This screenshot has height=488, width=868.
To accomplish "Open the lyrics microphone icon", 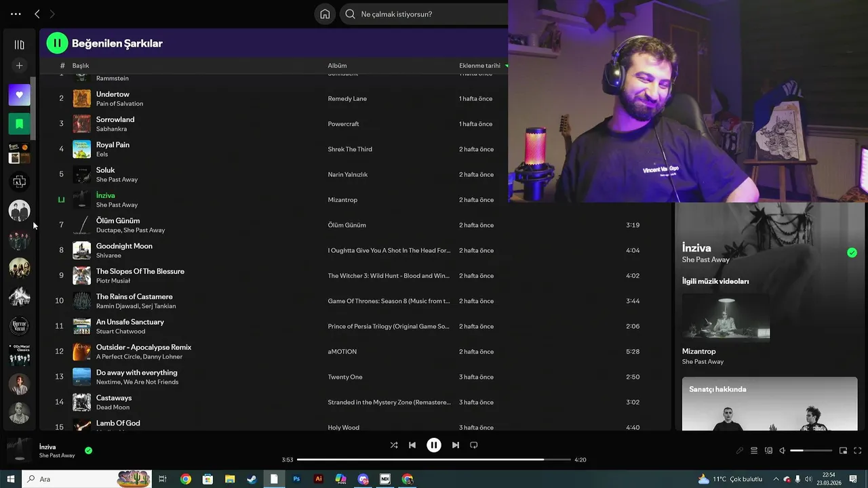I will click(740, 451).
